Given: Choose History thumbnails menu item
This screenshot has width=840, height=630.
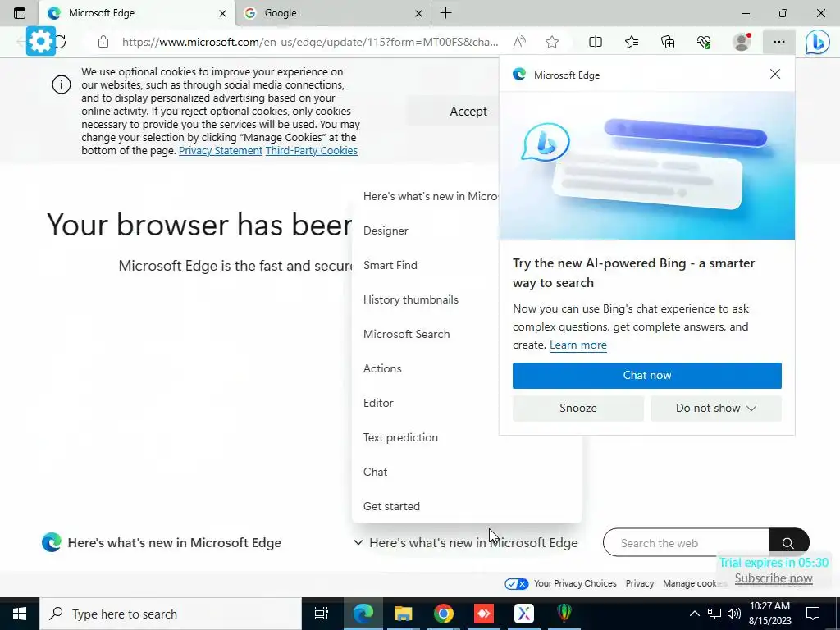Looking at the screenshot, I should [411, 299].
